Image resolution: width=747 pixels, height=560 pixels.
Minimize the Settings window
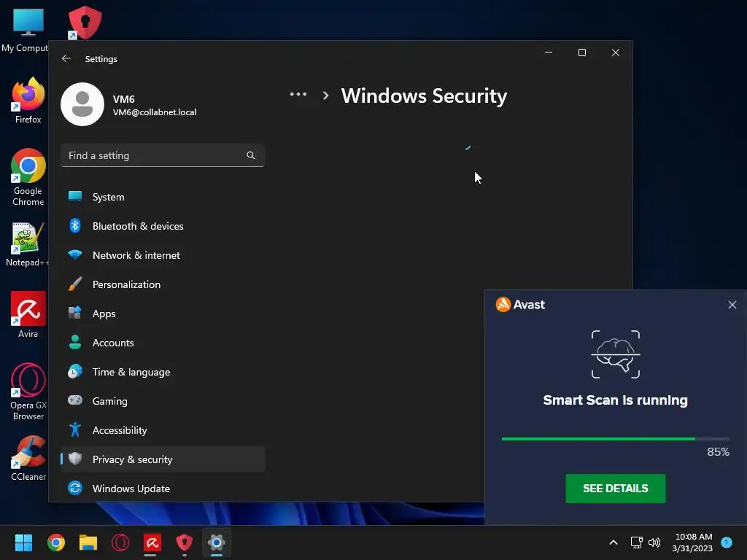click(x=549, y=52)
